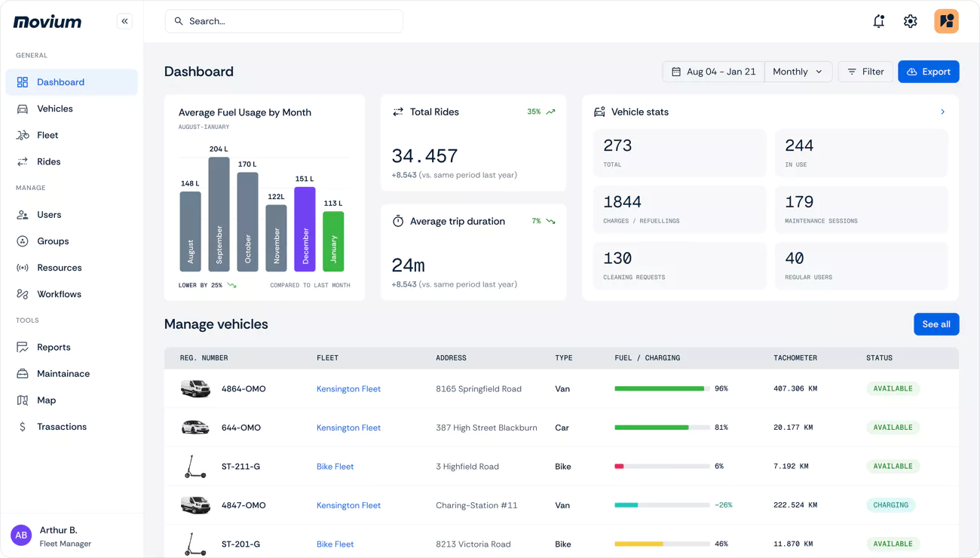Viewport: 980px width, 558px height.
Task: Open the Rides section
Action: [x=47, y=161]
